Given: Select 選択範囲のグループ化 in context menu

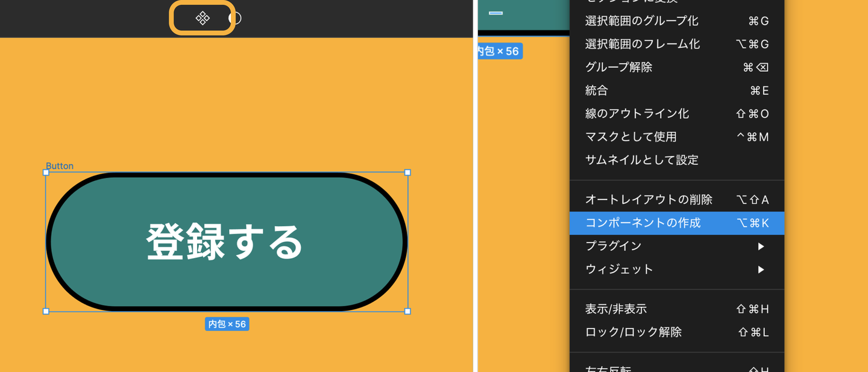Looking at the screenshot, I should tap(677, 21).
